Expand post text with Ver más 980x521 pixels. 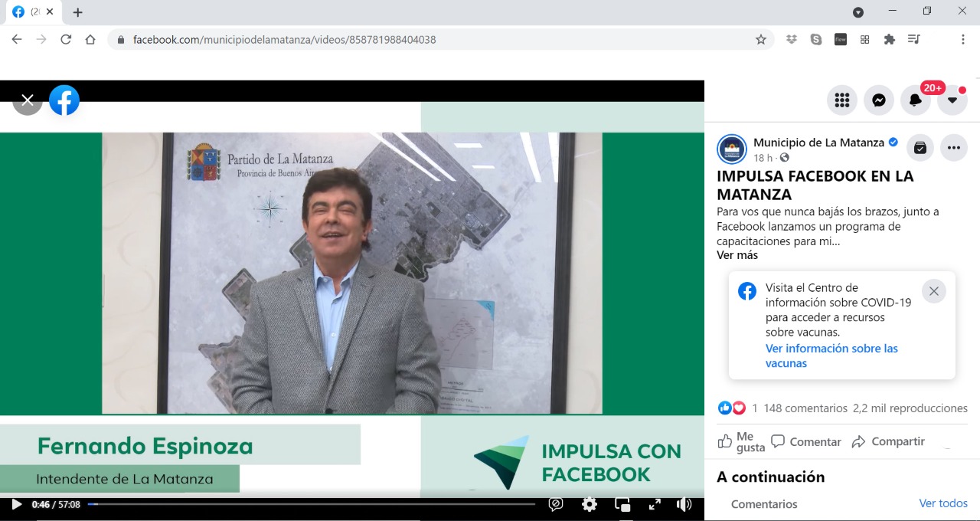point(737,255)
